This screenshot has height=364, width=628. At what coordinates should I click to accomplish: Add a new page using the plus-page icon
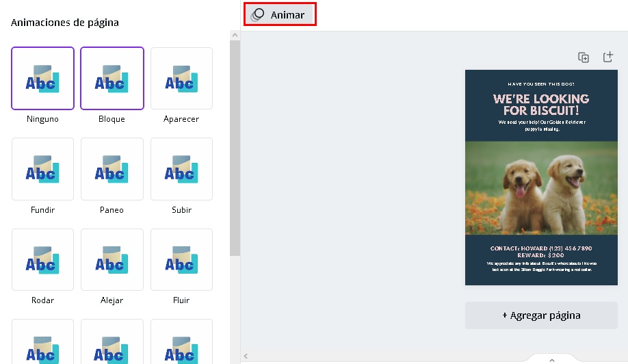(607, 57)
